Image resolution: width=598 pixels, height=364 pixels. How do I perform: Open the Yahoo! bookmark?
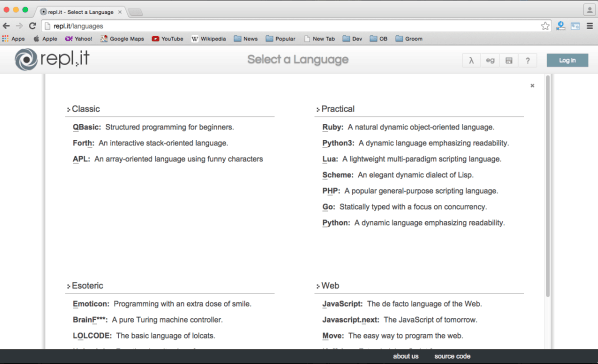tap(79, 39)
